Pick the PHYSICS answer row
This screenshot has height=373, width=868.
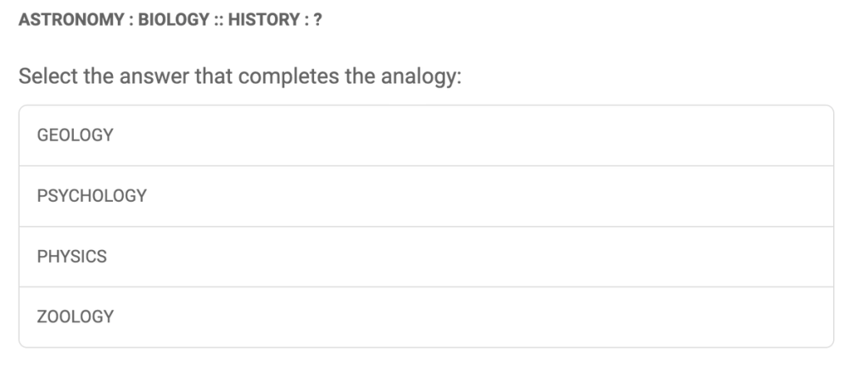[426, 257]
